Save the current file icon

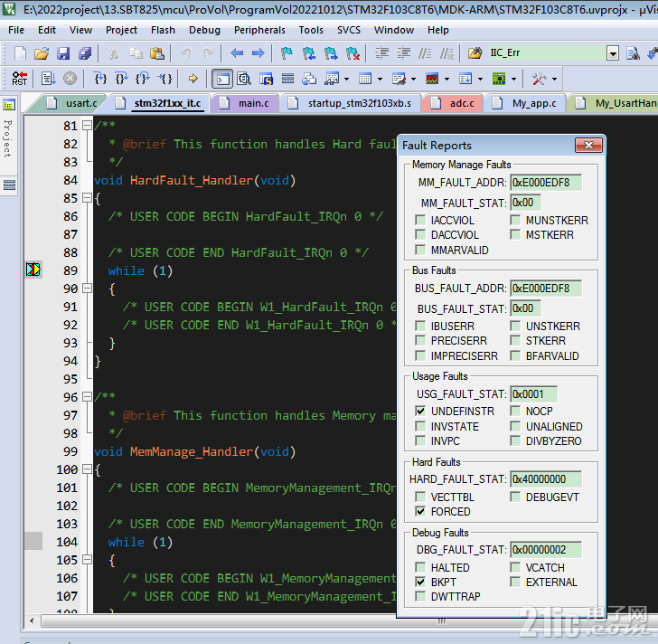coord(63,53)
